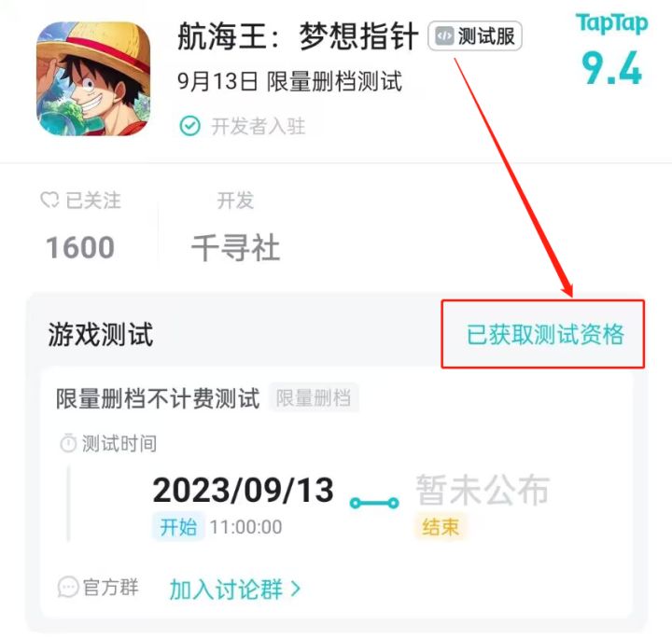Image resolution: width=672 pixels, height=638 pixels.
Task: Open 加入讨论群 link
Action: coord(226,589)
